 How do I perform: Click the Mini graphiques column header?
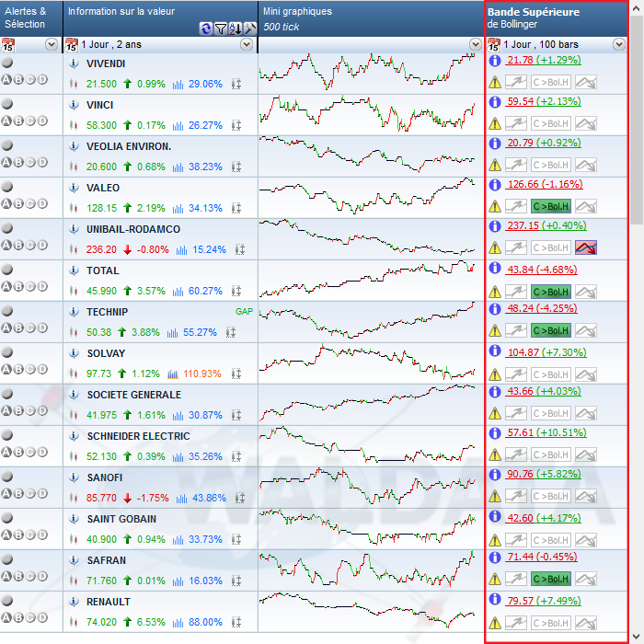click(x=372, y=18)
